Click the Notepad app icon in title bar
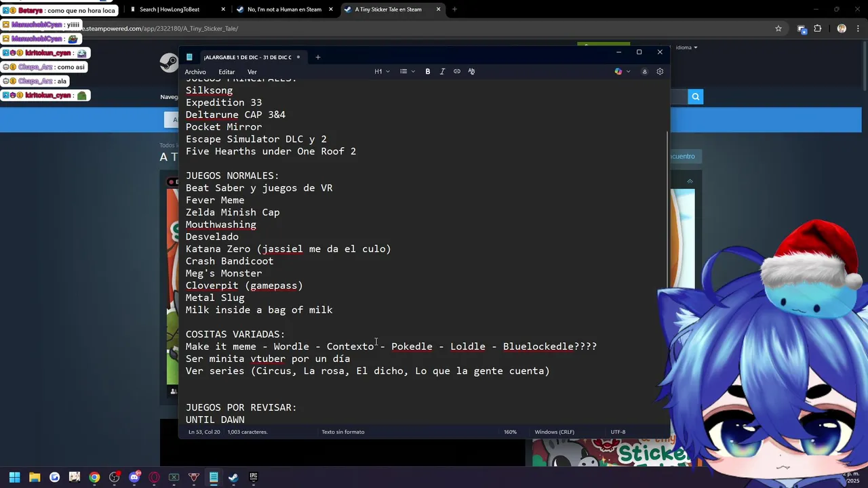Screen dimensions: 868x488 (x=189, y=57)
